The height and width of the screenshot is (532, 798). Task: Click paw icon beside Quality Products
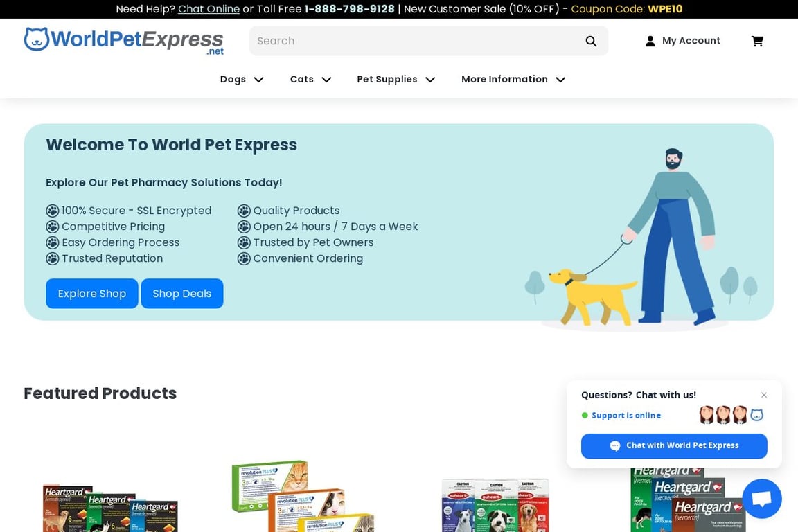(x=245, y=211)
